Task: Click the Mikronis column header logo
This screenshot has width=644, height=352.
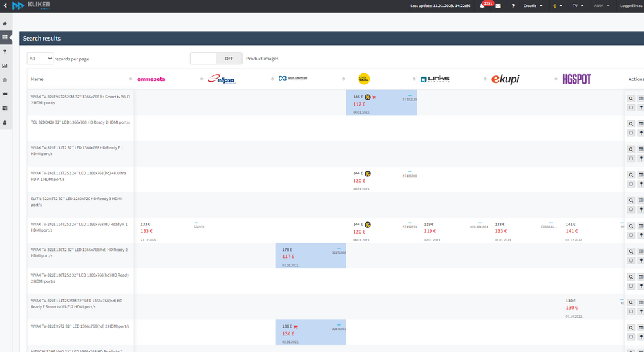Action: [x=293, y=79]
